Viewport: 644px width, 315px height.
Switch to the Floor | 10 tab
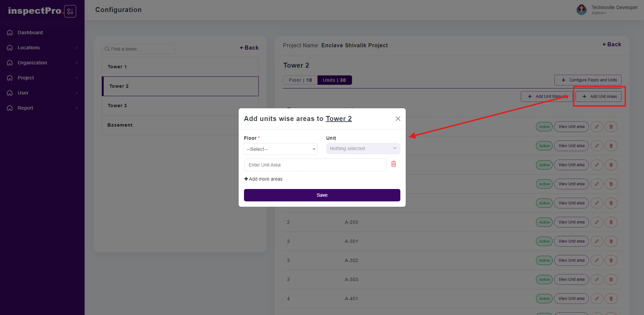[300, 80]
